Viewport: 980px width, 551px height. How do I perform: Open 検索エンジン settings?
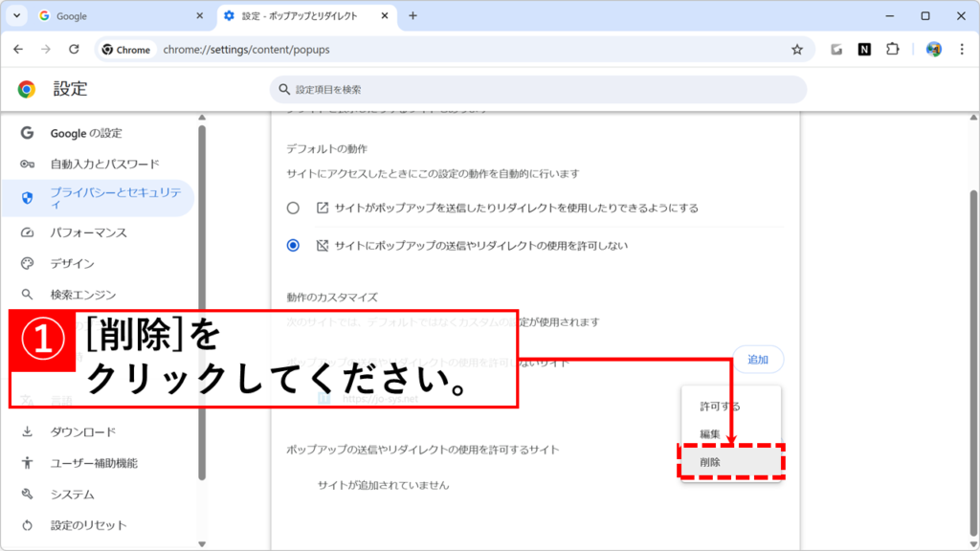pyautogui.click(x=83, y=295)
